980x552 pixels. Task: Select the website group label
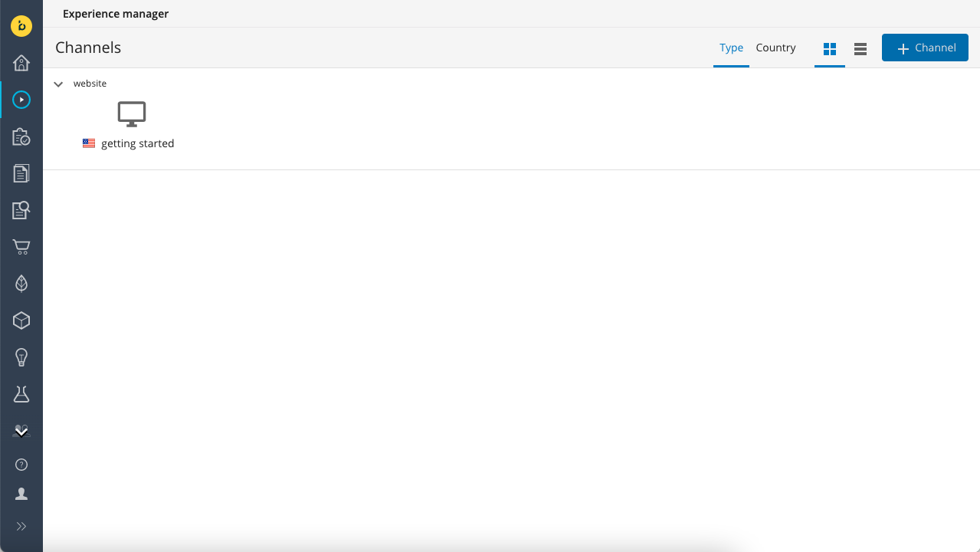(90, 84)
